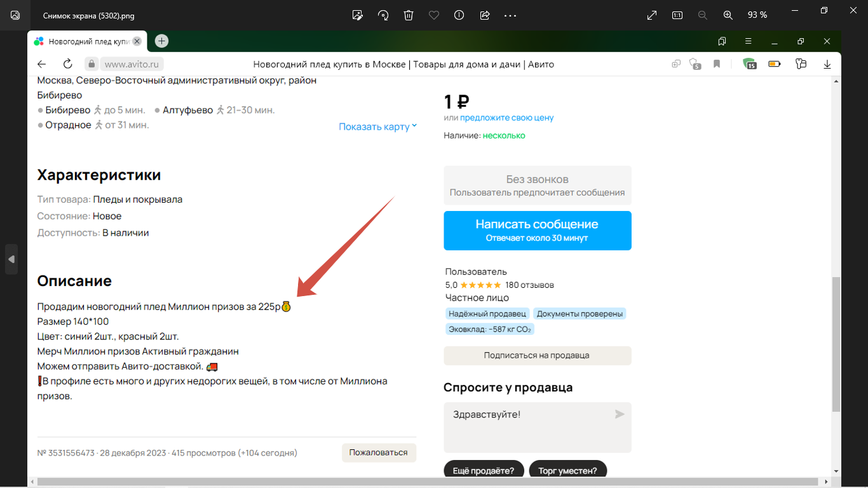Click the 'Эковклад: −587 кг CO₂' badge
The image size is (868, 488).
tap(490, 329)
